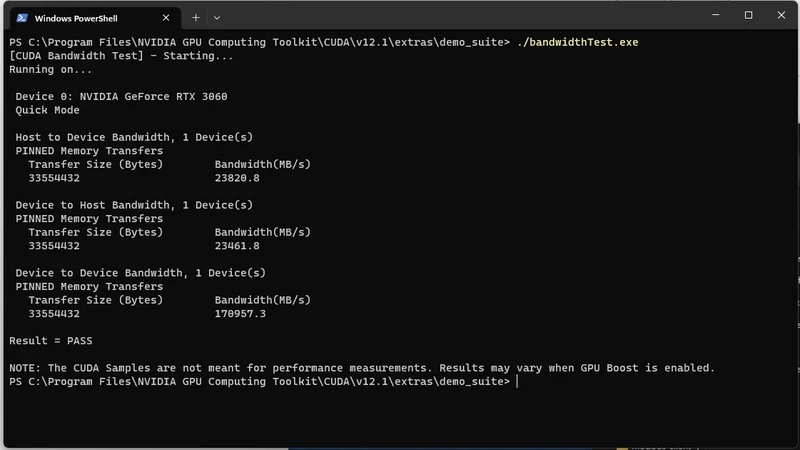Click the PowerShell icon in the tab
Screen dimensions: 800x450
tap(21, 18)
